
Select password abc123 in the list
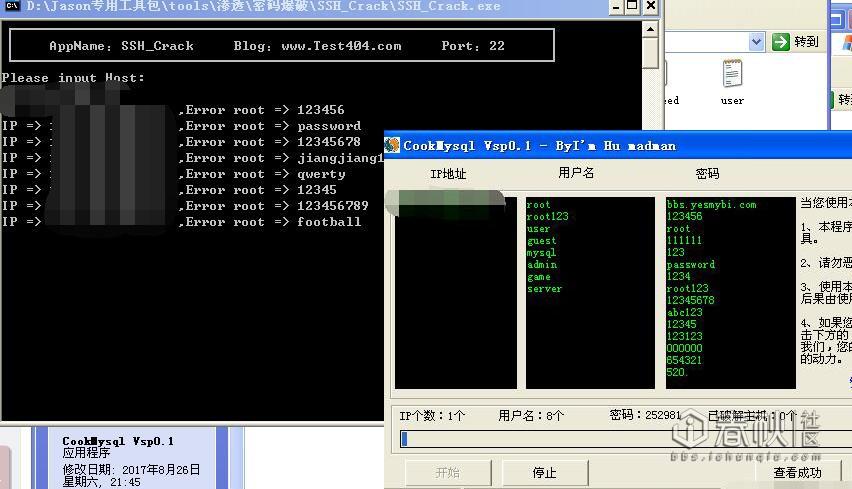[x=684, y=312]
